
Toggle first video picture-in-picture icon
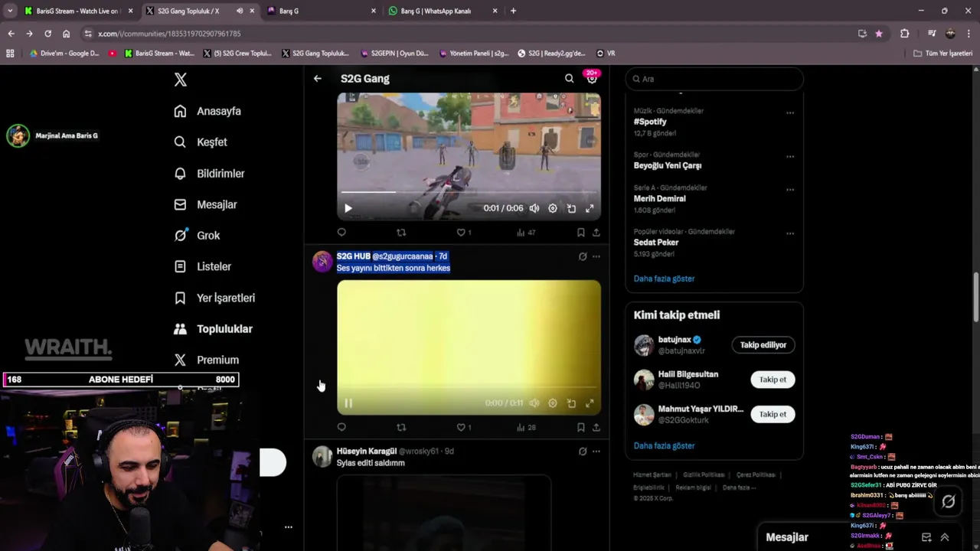(x=571, y=208)
